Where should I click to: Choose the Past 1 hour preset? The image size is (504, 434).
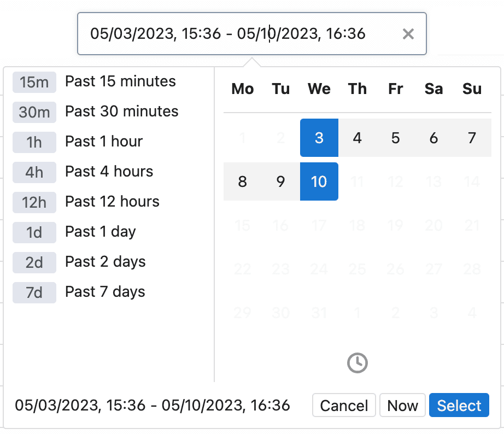[103, 142]
